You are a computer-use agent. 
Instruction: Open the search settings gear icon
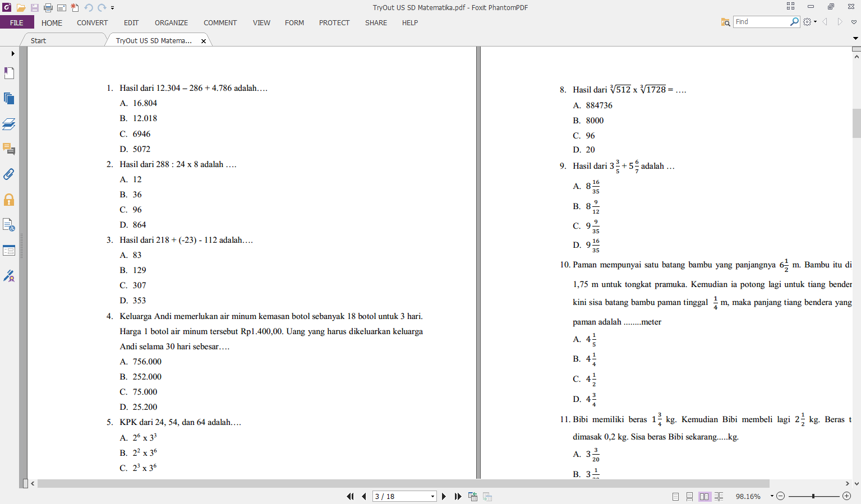click(x=807, y=22)
